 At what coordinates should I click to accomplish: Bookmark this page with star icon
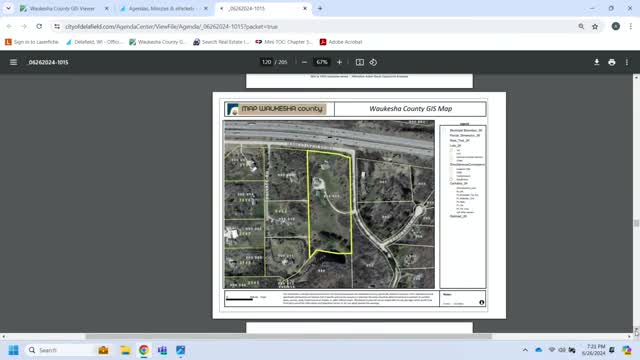click(595, 26)
